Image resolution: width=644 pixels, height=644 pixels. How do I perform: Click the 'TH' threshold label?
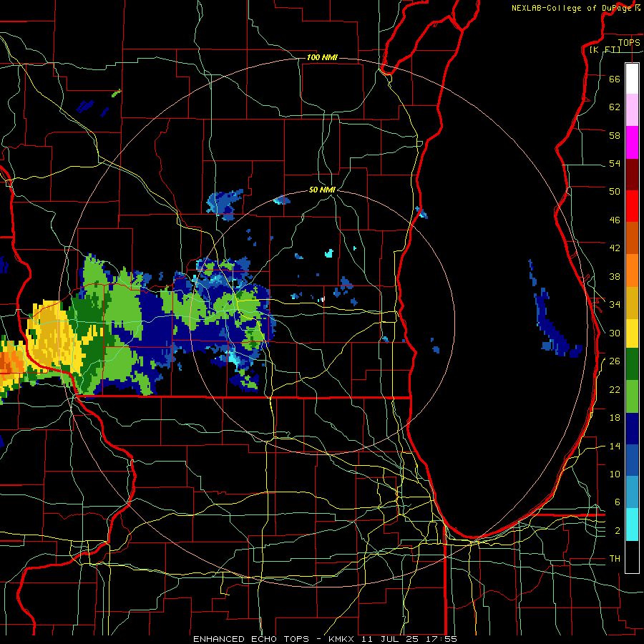point(615,559)
